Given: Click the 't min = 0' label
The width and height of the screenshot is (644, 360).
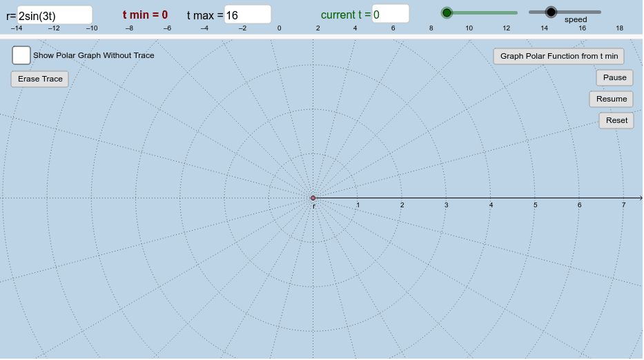Looking at the screenshot, I should 145,15.
